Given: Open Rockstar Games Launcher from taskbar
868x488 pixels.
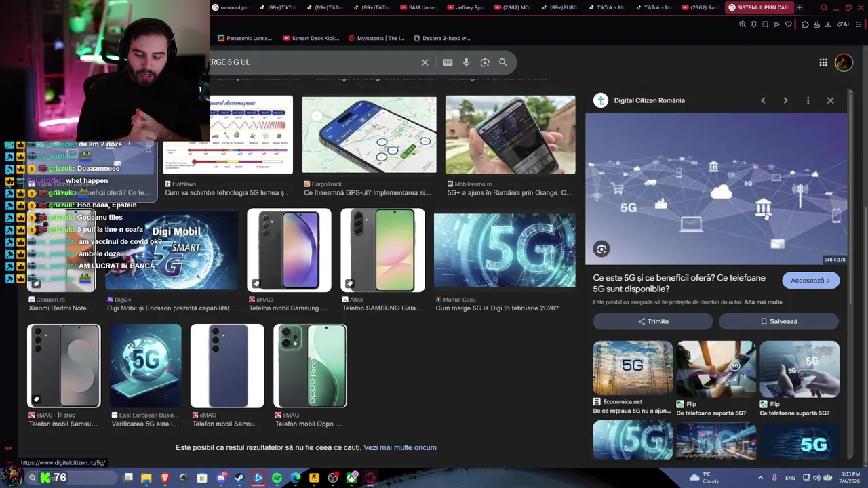Looking at the screenshot, I should click(x=314, y=478).
